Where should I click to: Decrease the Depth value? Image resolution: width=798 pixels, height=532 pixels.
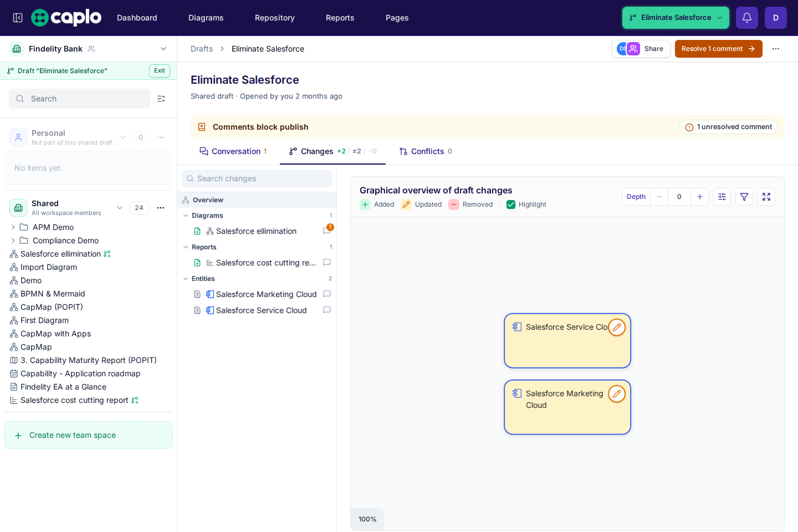pos(659,197)
